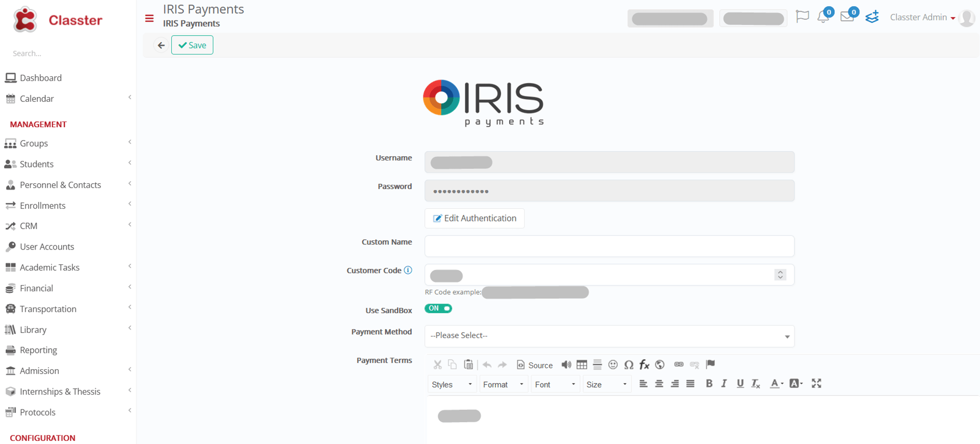980x444 pixels.
Task: Open the Format dropdown
Action: (x=503, y=384)
